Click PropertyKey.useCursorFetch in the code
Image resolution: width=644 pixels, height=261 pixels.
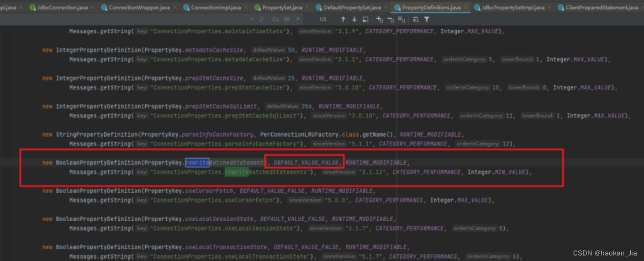pos(189,191)
